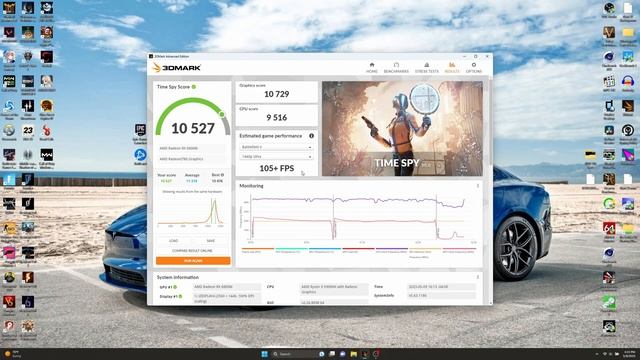Open the Estimated game performance info icon
Screen dimensions: 640x360
pos(311,136)
